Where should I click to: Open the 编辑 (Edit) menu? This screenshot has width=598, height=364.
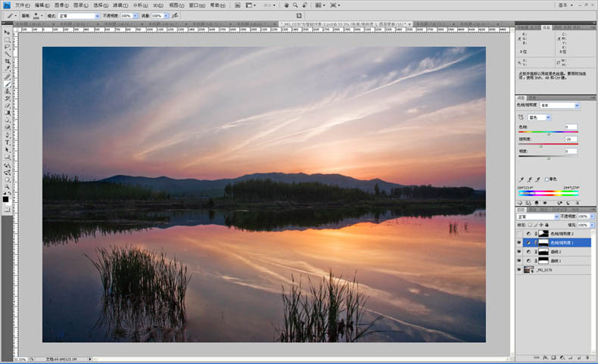click(42, 5)
